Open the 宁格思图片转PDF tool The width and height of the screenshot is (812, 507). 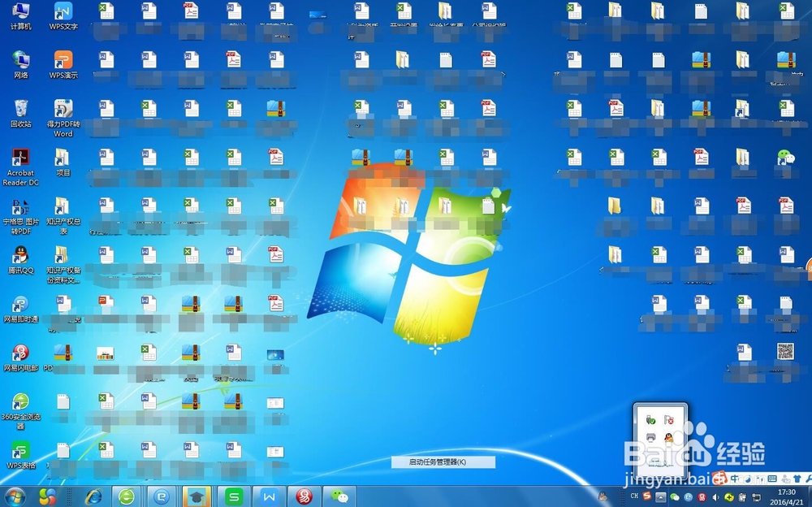[19, 210]
